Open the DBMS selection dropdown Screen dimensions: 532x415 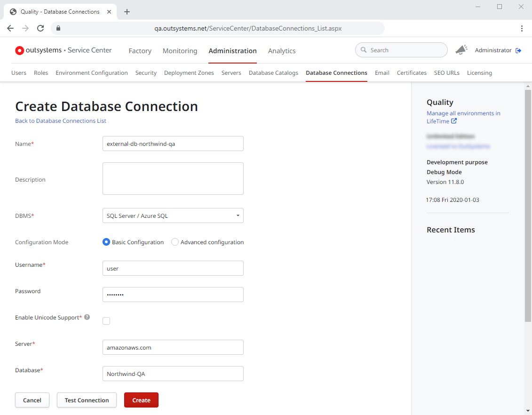click(173, 215)
